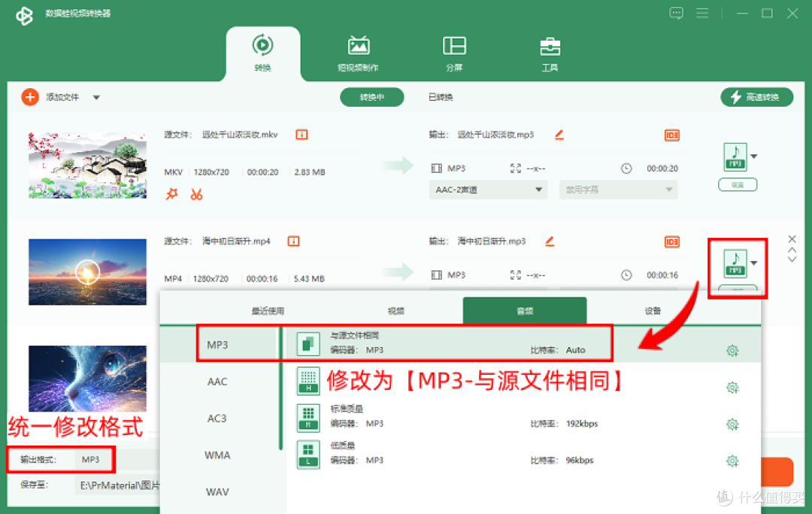Click the first file's duration clock icon

626,169
